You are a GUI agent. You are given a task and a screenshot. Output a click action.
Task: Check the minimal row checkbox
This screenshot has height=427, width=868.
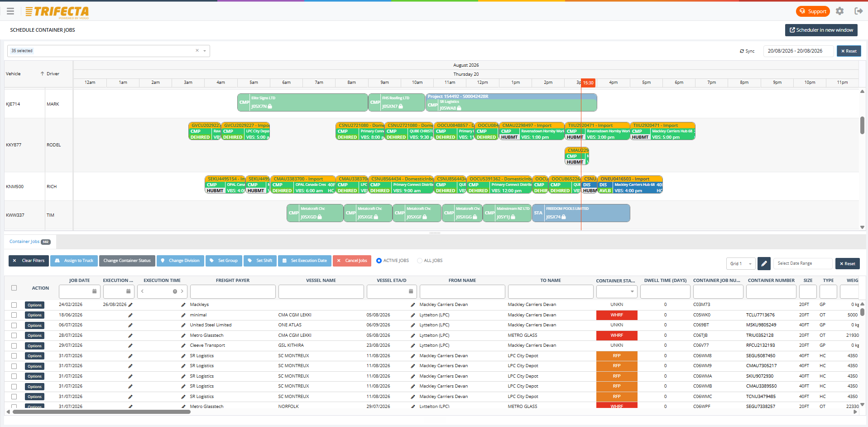point(14,315)
